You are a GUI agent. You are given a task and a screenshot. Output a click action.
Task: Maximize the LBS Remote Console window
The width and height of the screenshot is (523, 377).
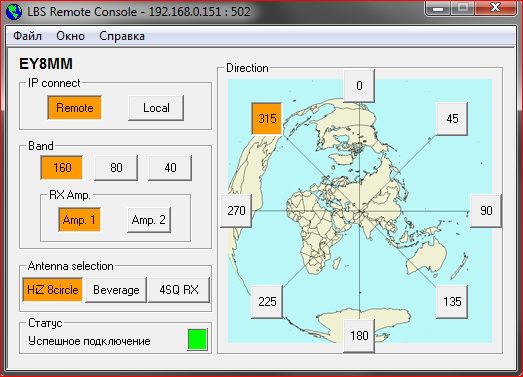click(463, 8)
